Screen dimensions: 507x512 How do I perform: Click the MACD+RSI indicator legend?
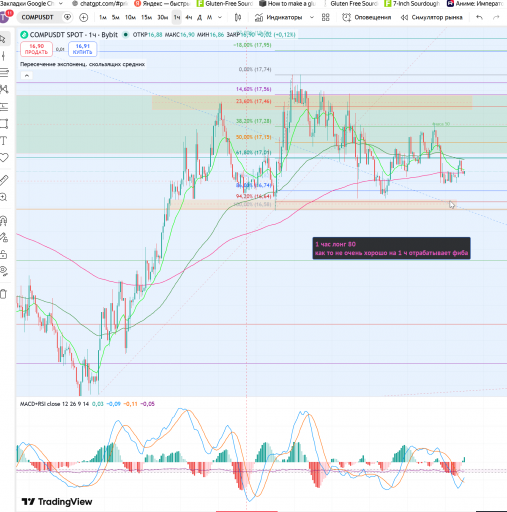click(54, 404)
